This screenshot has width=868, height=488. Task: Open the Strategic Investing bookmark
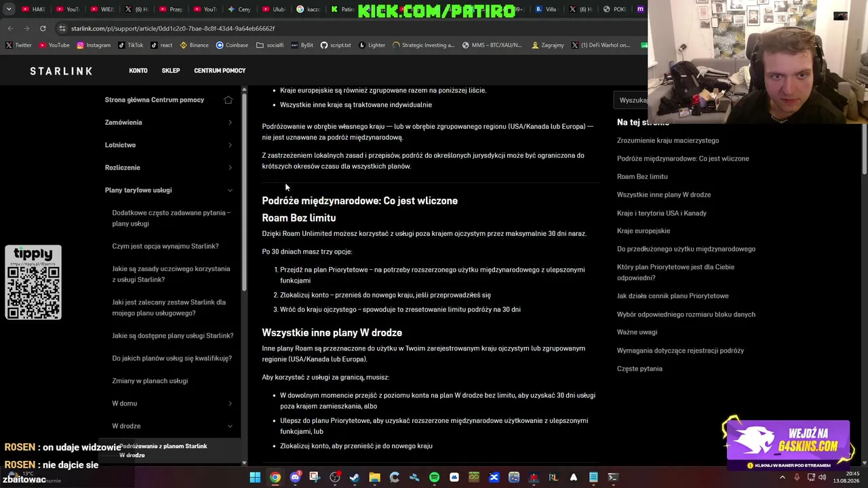(423, 45)
